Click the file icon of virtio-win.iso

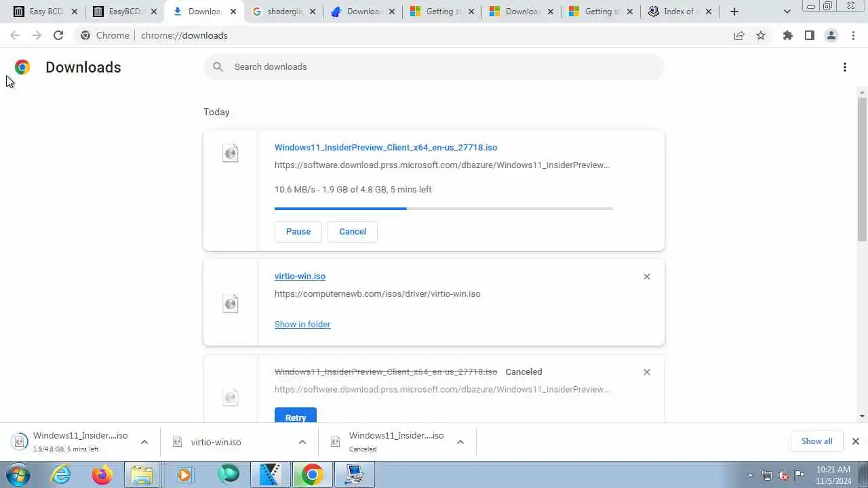pyautogui.click(x=231, y=303)
